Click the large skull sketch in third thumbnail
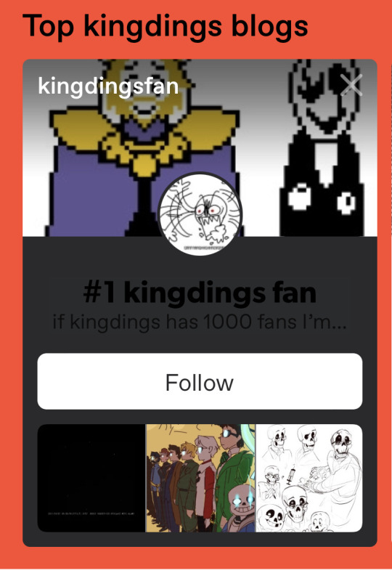392x573 pixels. (x=343, y=444)
